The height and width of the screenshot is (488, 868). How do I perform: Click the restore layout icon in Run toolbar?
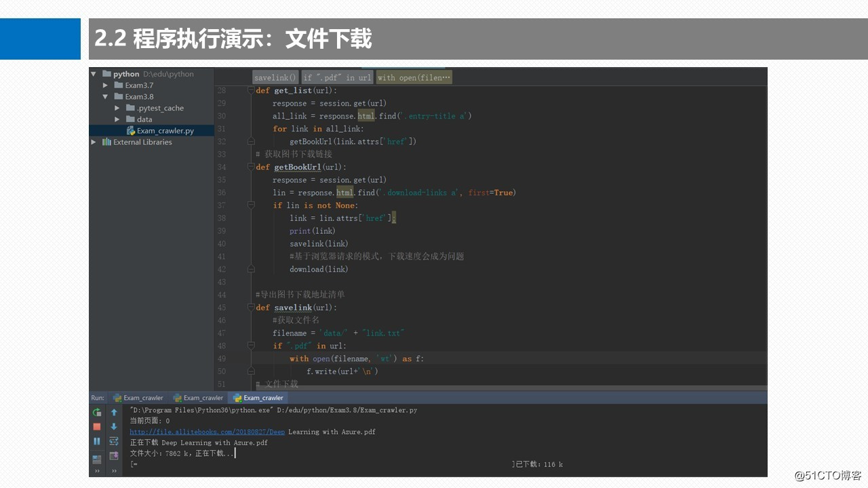coord(97,459)
